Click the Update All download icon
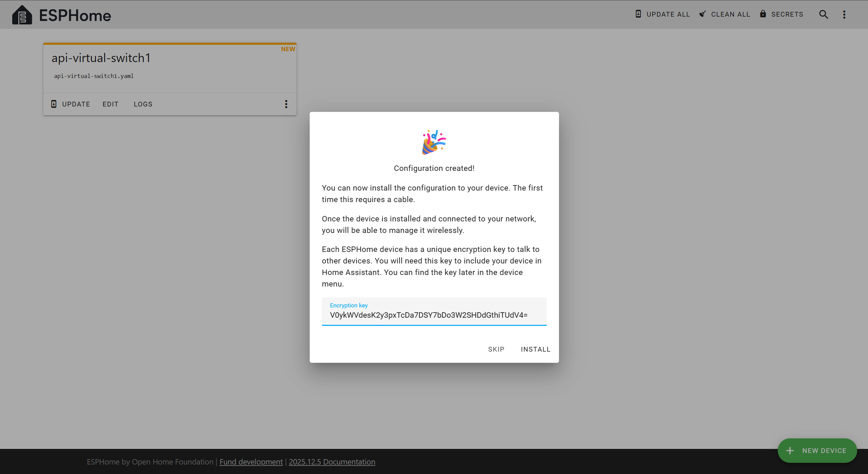Image resolution: width=868 pixels, height=474 pixels. pyautogui.click(x=638, y=14)
